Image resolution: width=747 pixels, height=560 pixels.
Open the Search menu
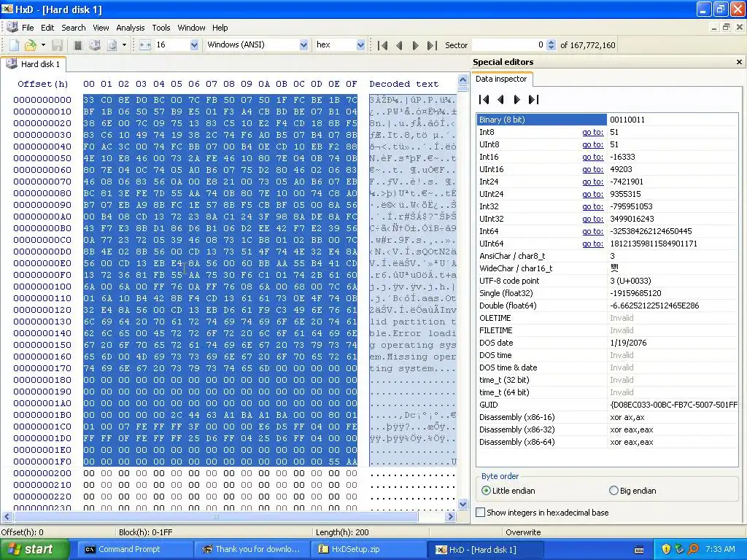coord(74,28)
